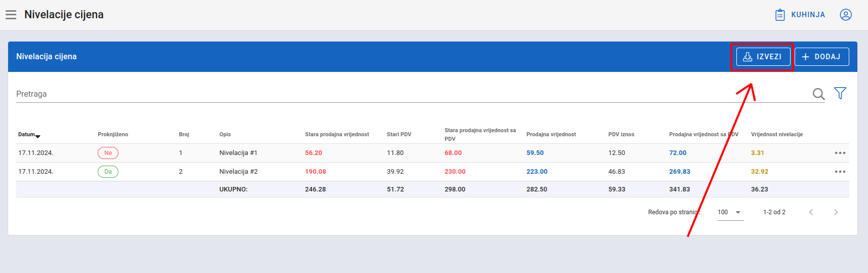The height and width of the screenshot is (273, 868).
Task: Click blue value 59.50
Action: click(535, 153)
